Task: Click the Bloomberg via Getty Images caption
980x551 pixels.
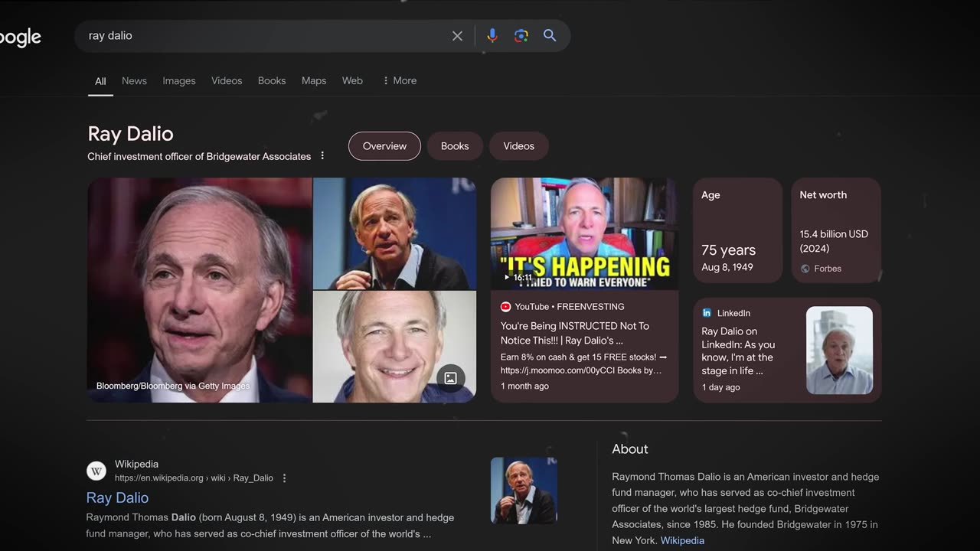Action: point(173,386)
